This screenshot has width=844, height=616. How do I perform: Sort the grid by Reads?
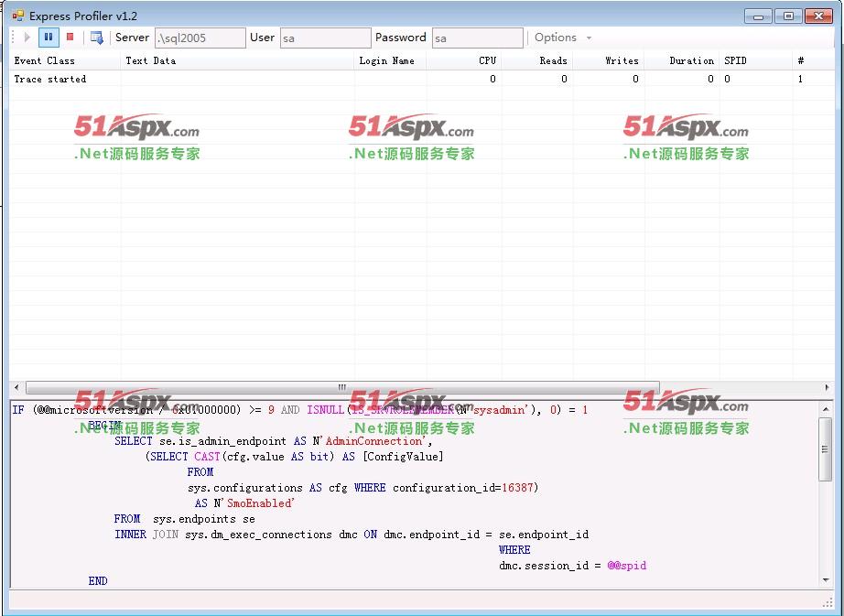point(536,60)
